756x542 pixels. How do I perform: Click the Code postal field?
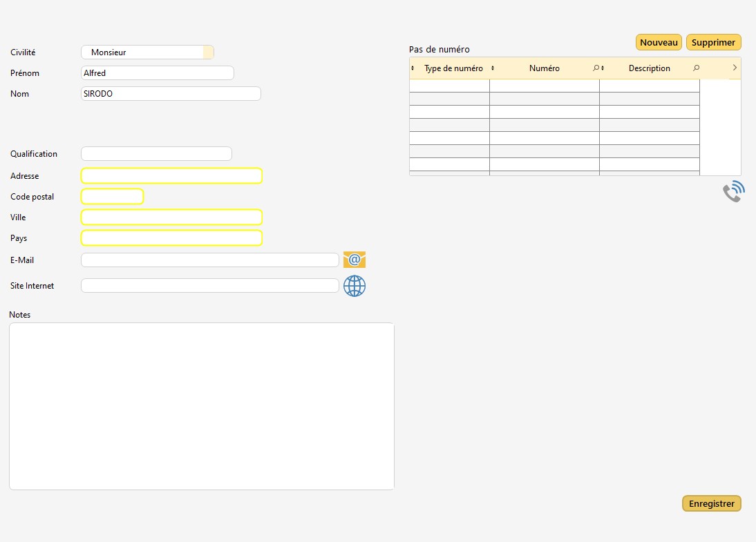point(112,197)
